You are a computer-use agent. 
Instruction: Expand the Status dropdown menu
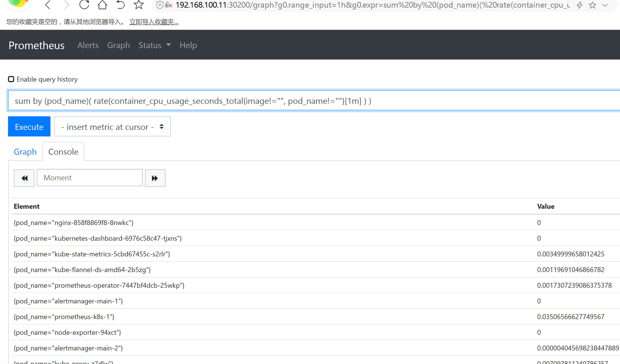pos(155,45)
